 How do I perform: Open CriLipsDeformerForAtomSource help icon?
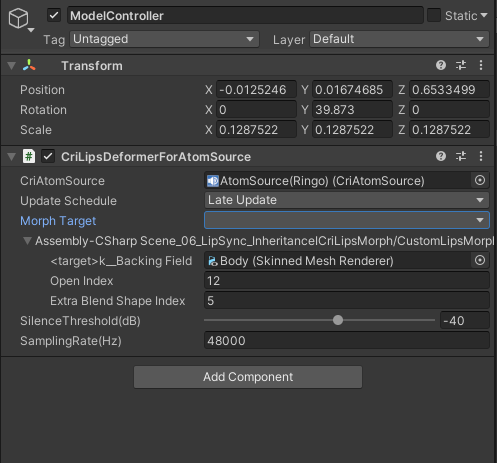pos(441,156)
